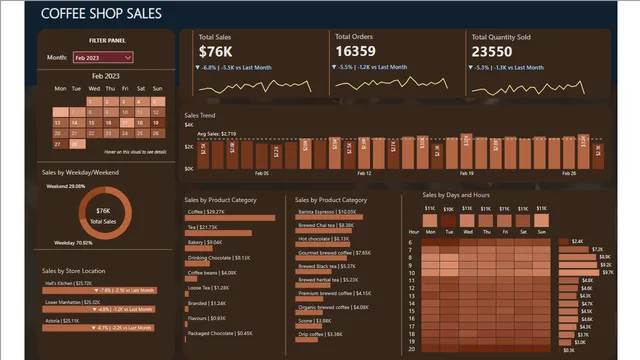Click the Wed tile in Sales by Days and Hours
Image resolution: width=640 pixels, height=360 pixels.
pos(467,221)
